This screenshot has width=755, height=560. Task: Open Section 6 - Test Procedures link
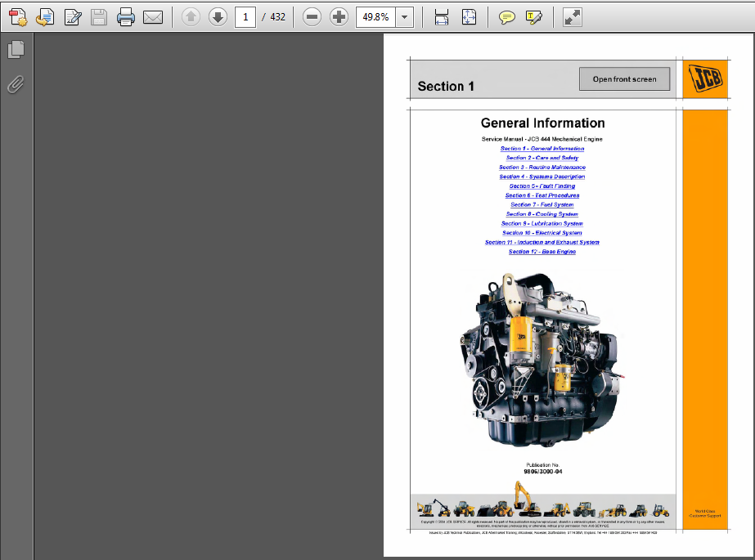pos(542,195)
